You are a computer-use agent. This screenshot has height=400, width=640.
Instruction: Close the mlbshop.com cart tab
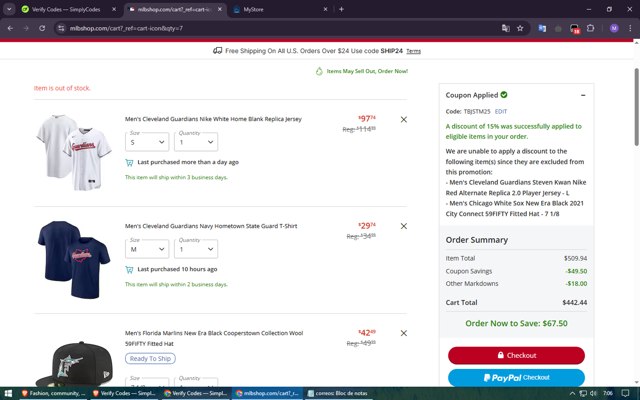click(x=220, y=9)
